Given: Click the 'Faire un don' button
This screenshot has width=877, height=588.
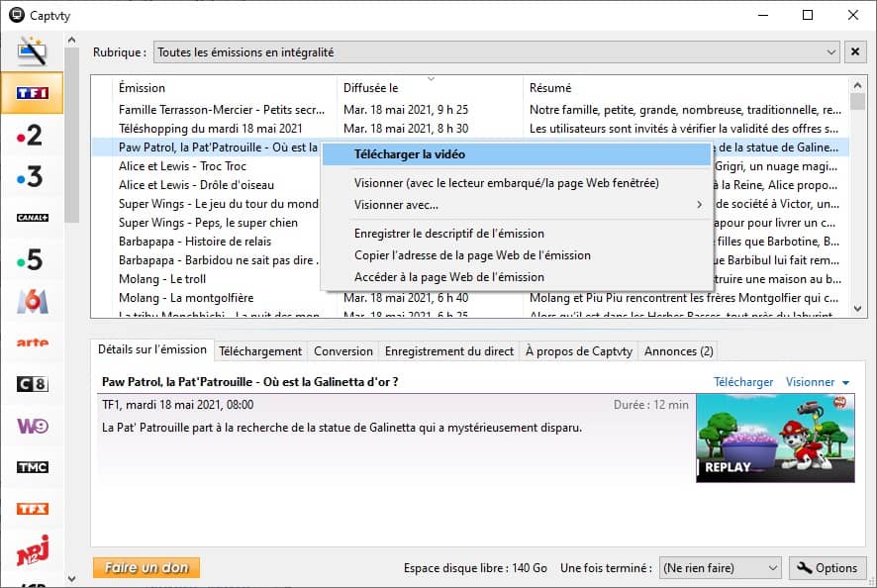Looking at the screenshot, I should click(x=146, y=568).
